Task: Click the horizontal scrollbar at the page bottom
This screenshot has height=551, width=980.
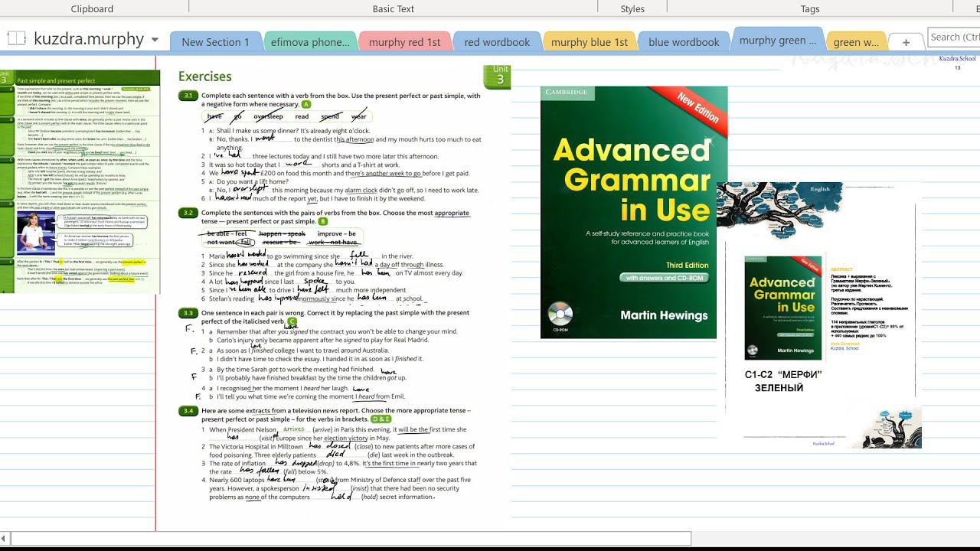Action: (x=351, y=539)
